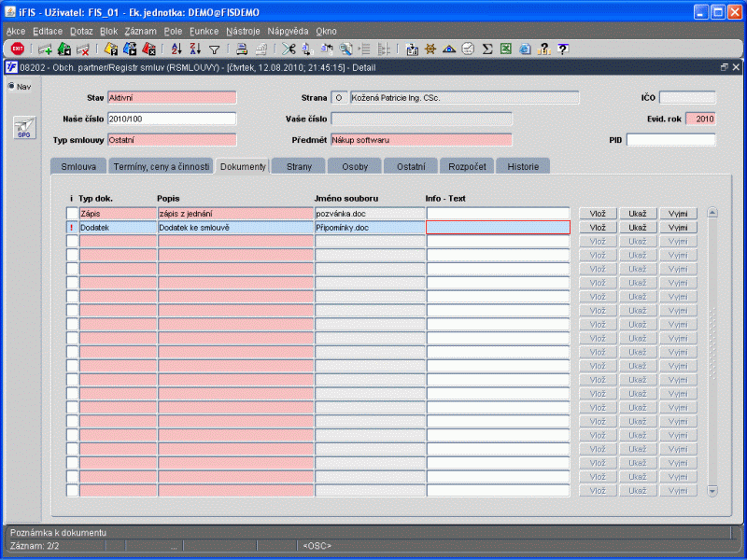Click the SPG icon in left sidebar

tap(24, 128)
